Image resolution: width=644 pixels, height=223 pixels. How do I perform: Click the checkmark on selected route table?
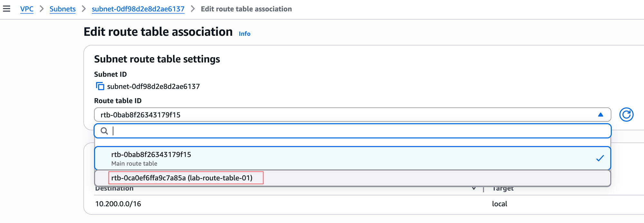tap(600, 158)
